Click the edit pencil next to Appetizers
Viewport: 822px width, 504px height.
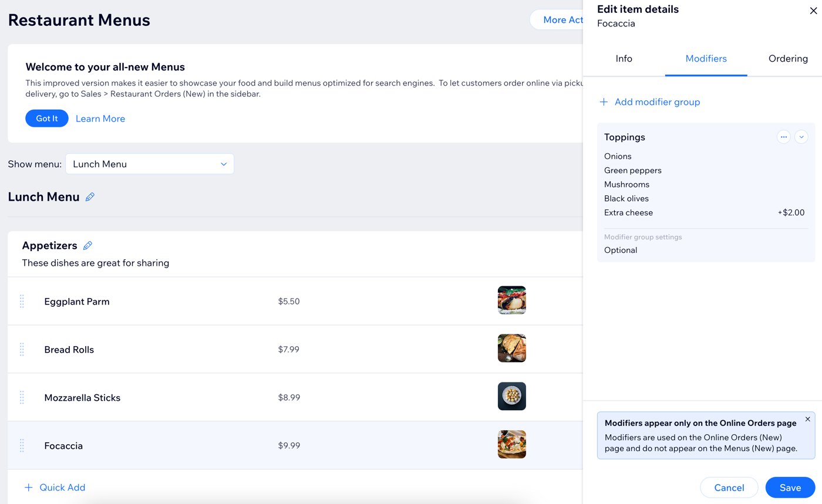pyautogui.click(x=88, y=245)
